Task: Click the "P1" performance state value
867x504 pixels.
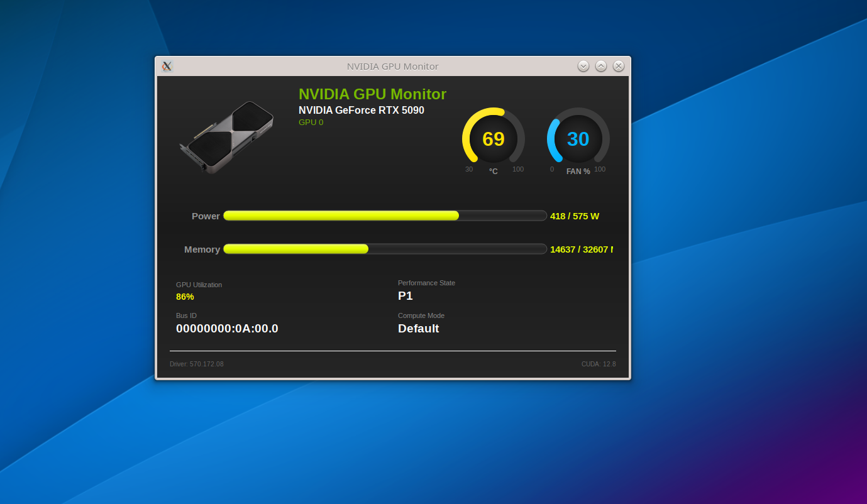Action: click(x=406, y=296)
